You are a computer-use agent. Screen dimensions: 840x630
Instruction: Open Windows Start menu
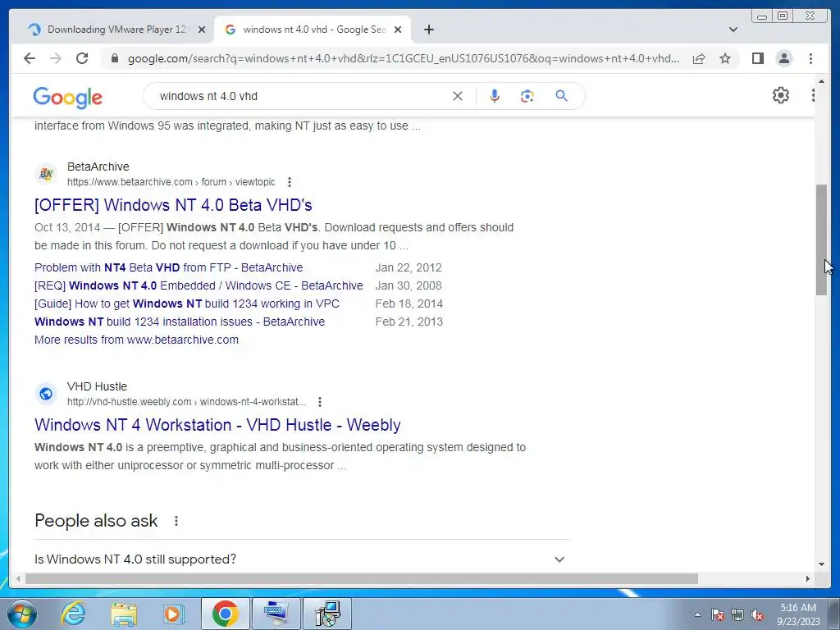coord(22,614)
